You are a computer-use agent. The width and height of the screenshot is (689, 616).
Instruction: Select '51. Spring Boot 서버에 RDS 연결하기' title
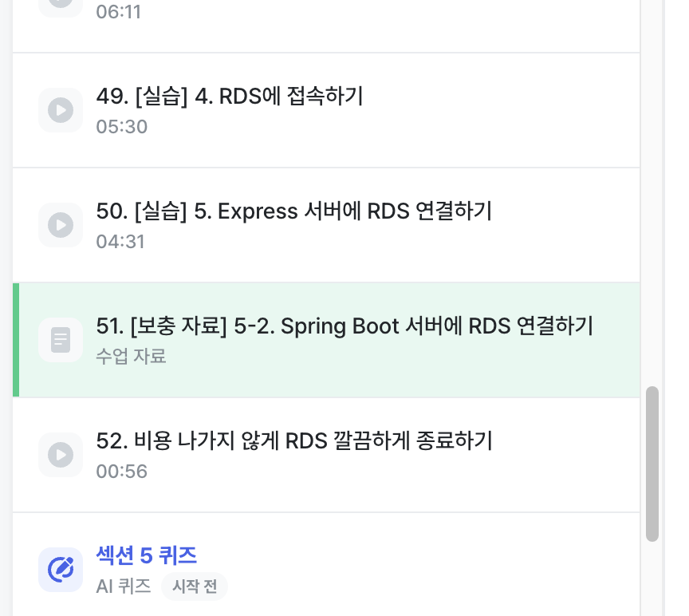pos(344,326)
